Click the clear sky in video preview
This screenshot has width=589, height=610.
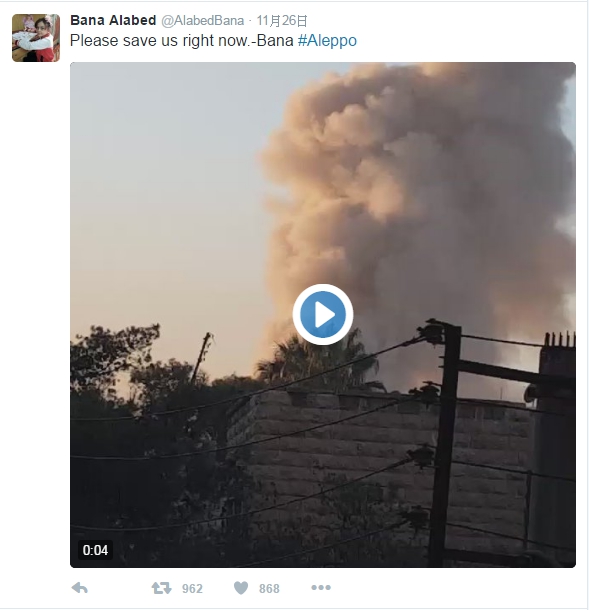(x=163, y=195)
